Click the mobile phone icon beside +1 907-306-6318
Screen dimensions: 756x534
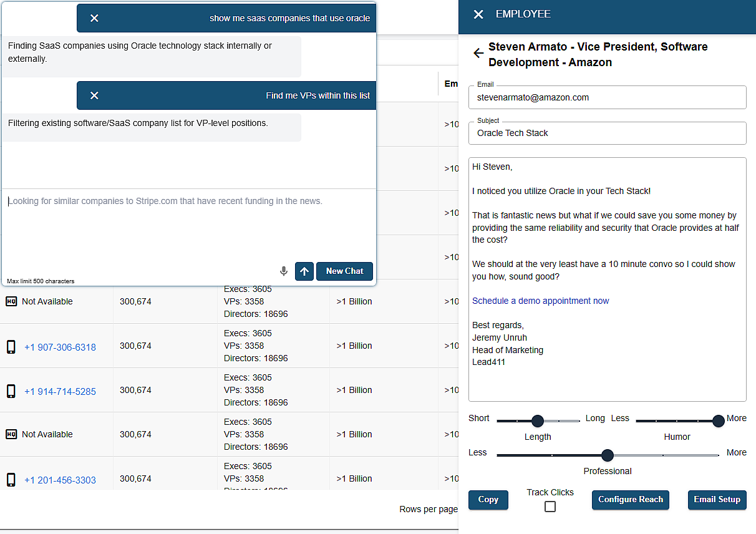[x=11, y=347]
